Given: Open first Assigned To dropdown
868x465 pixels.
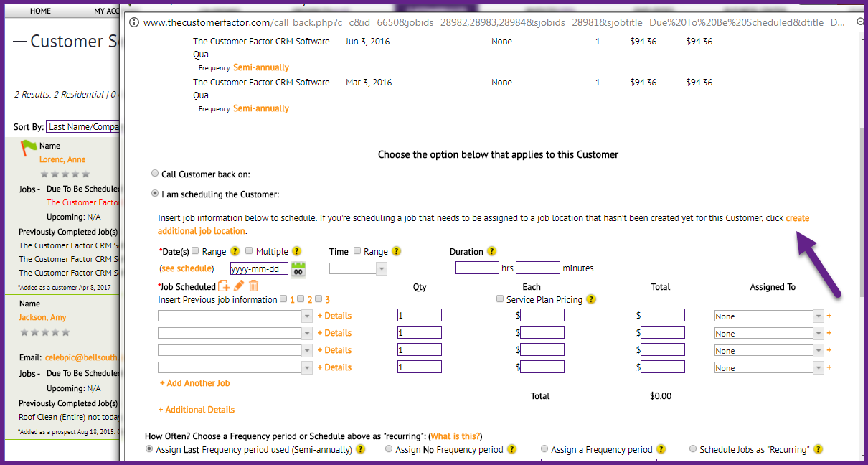Looking at the screenshot, I should pyautogui.click(x=768, y=316).
